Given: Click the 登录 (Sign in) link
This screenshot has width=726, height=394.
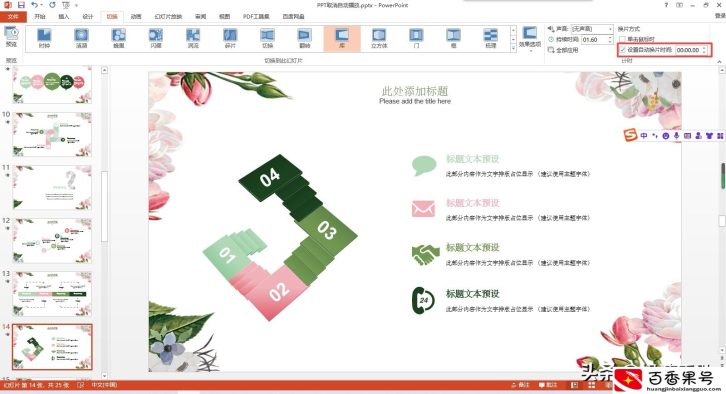Looking at the screenshot, I should pos(720,16).
